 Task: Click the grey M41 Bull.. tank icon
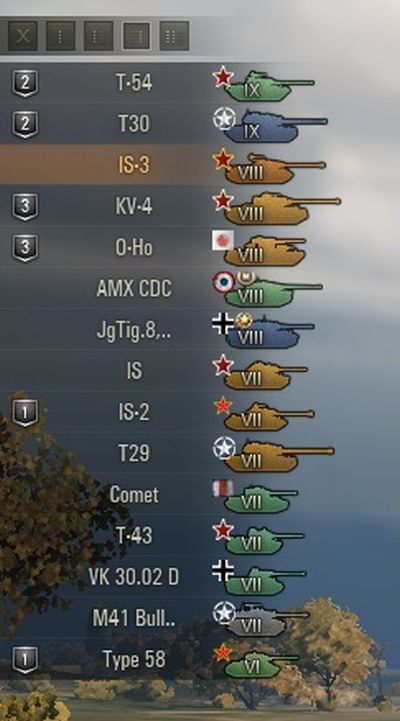(267, 620)
